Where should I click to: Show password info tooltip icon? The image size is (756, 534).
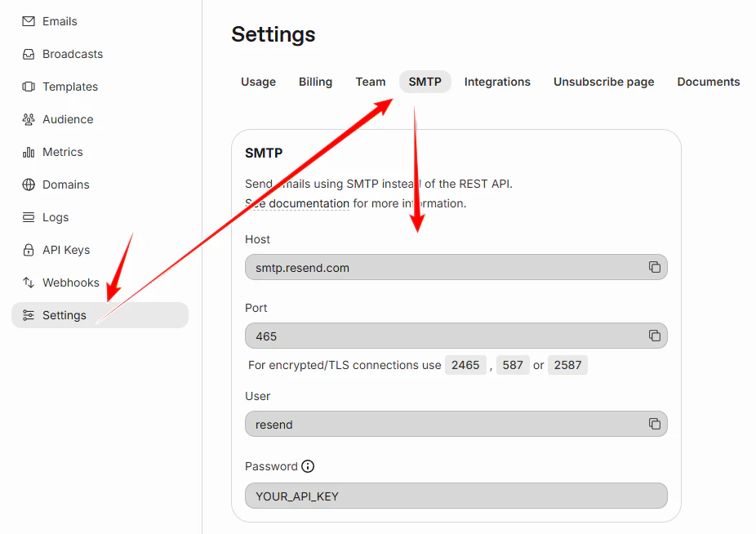(307, 466)
